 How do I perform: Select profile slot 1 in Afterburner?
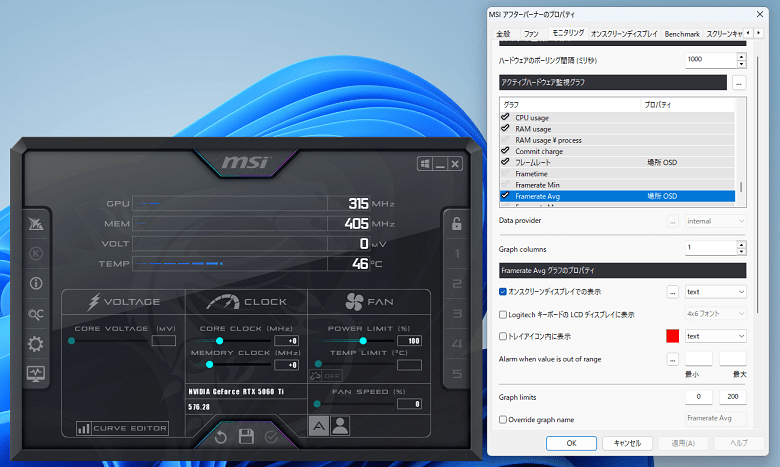(457, 254)
